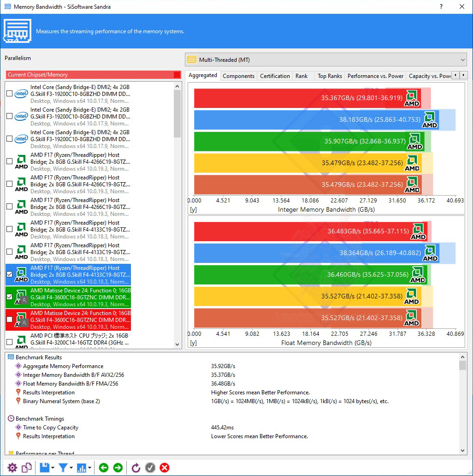Click the Benchmark Timings clock icon
473x476 pixels.
coord(11,418)
